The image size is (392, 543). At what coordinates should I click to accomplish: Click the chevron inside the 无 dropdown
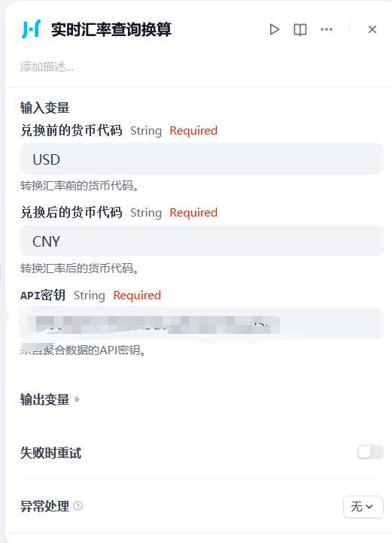[x=369, y=507]
